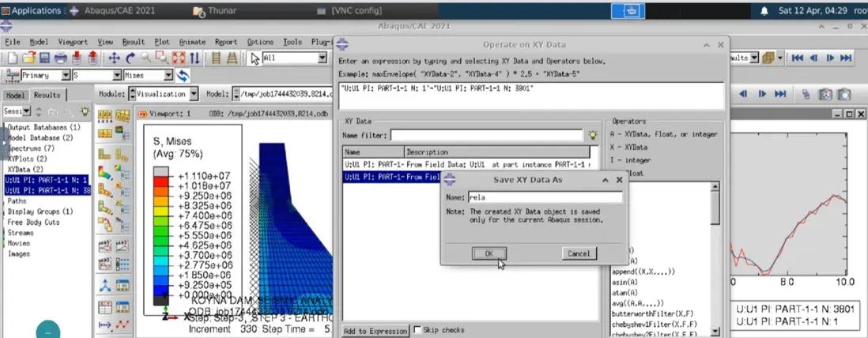Open the File menu
The height and width of the screenshot is (338, 868).
click(x=12, y=41)
